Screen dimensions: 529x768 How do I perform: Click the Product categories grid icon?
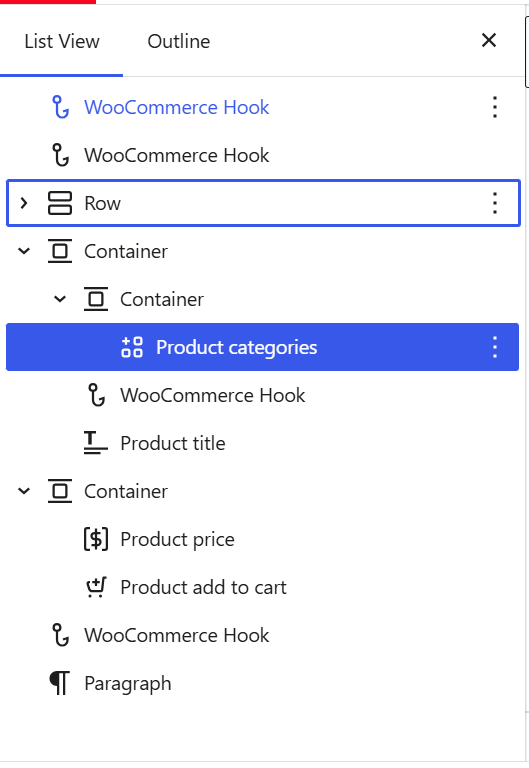(132, 347)
